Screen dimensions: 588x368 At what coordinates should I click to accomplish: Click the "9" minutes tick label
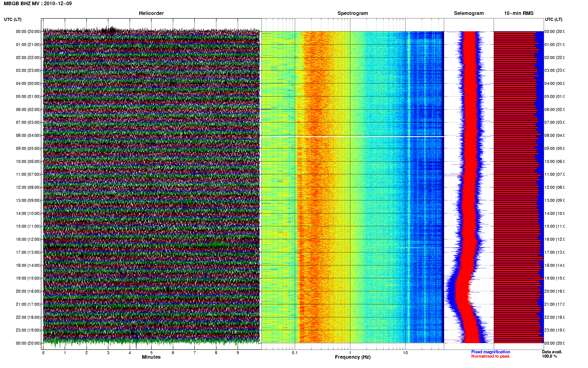point(238,353)
